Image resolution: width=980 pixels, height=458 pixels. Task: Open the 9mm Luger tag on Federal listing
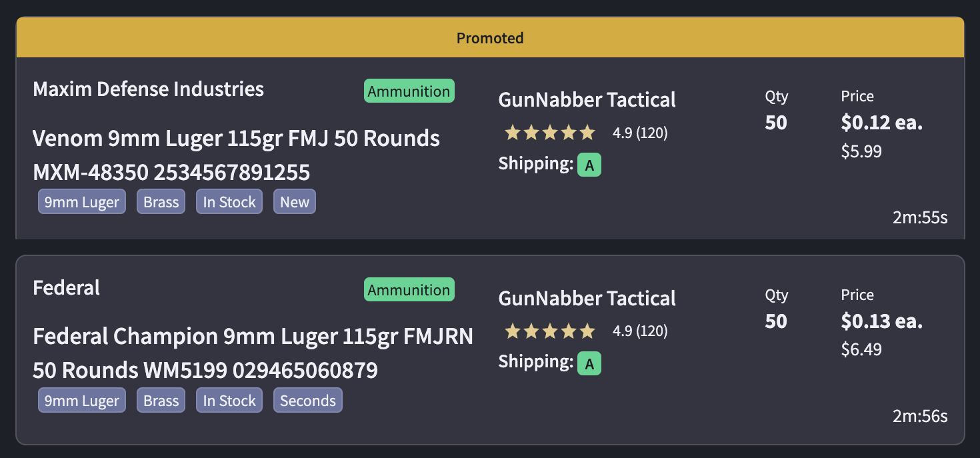[81, 400]
